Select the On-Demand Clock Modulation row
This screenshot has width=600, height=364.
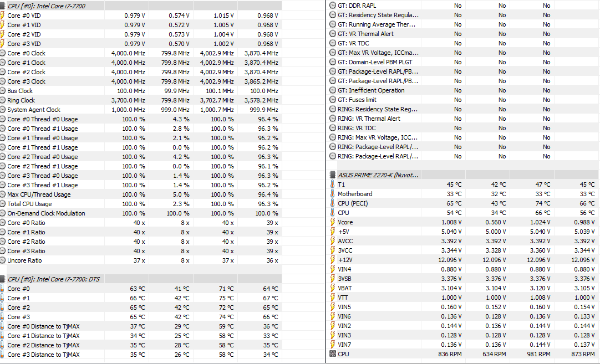pyautogui.click(x=141, y=213)
